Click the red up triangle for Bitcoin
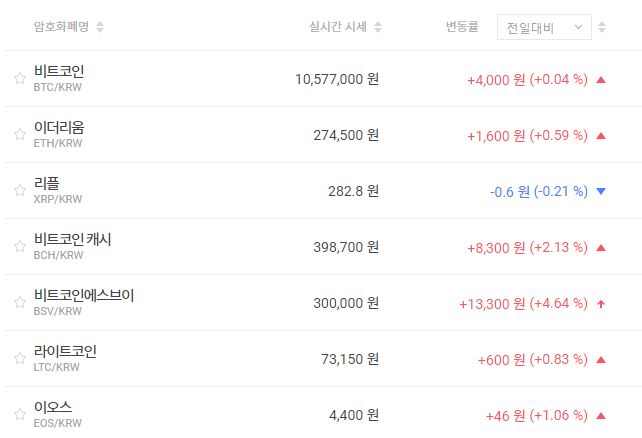Viewport: 642px width, 438px height. tap(600, 79)
